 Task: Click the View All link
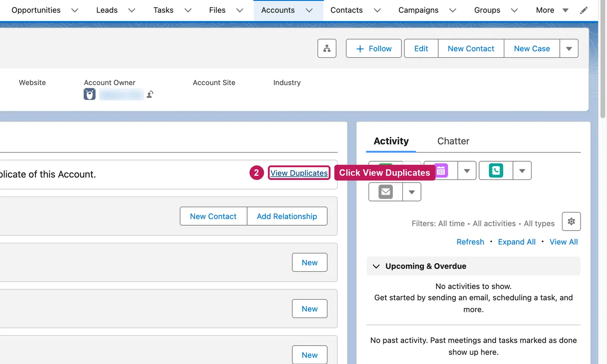(564, 242)
